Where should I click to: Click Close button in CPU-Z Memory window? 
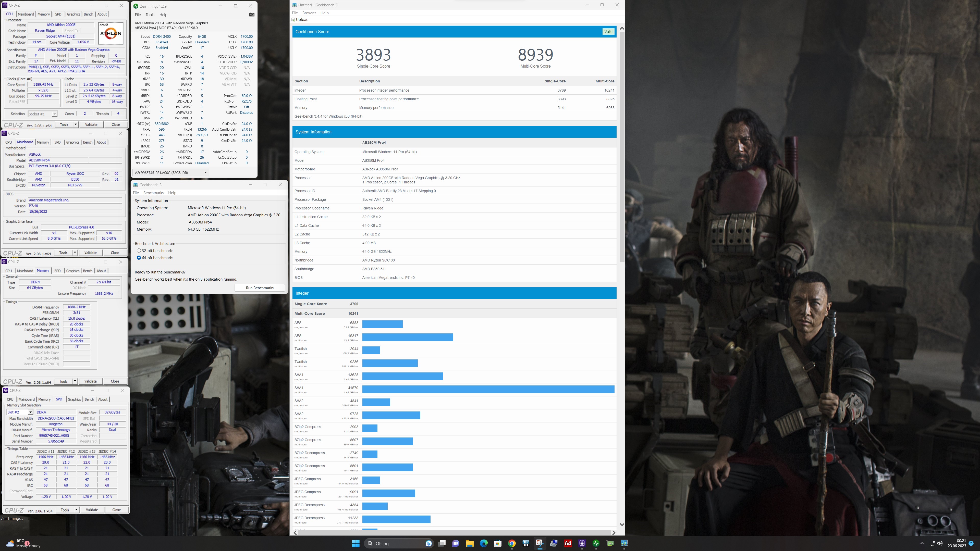pyautogui.click(x=115, y=381)
